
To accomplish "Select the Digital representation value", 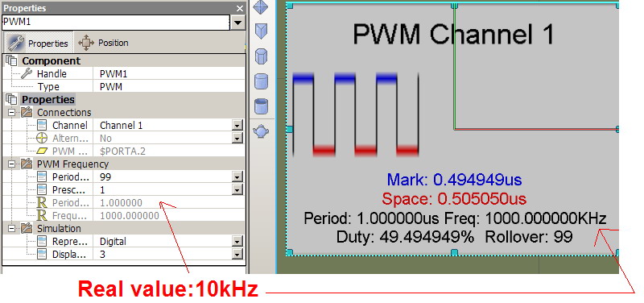I will (x=163, y=241).
